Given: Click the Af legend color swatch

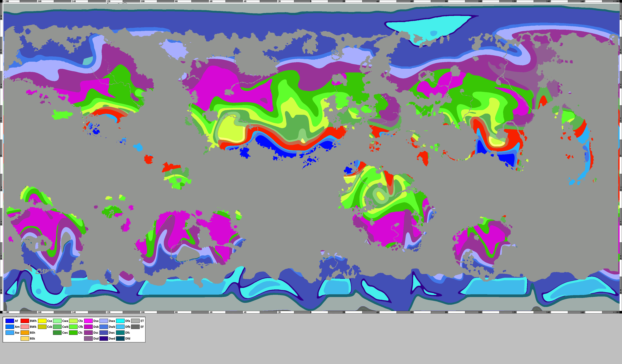Looking at the screenshot, I should tap(10, 321).
